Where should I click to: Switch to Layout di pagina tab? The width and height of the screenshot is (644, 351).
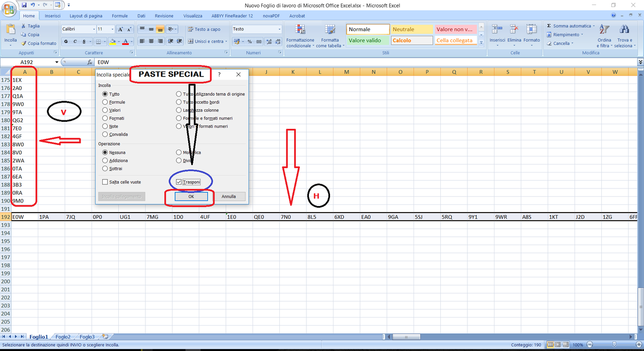(86, 16)
